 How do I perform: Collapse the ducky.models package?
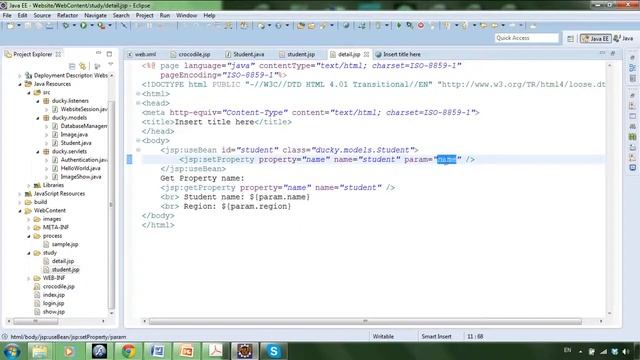pyautogui.click(x=38, y=118)
